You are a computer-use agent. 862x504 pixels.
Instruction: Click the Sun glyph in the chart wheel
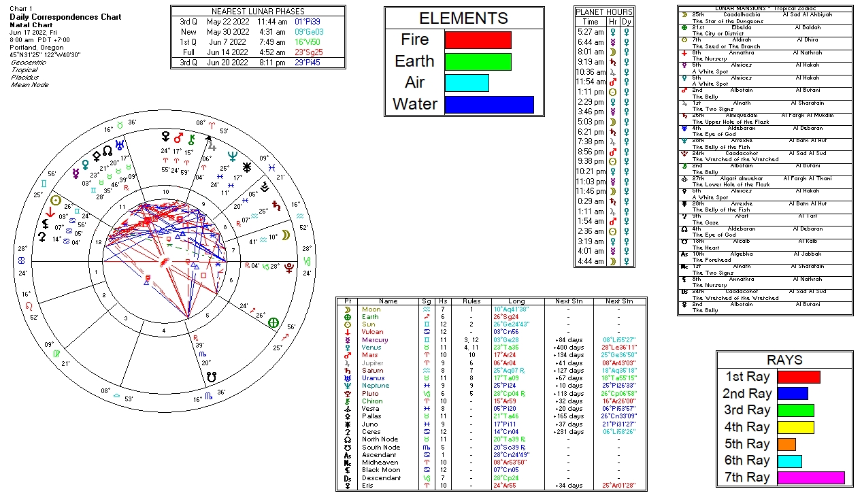point(56,201)
